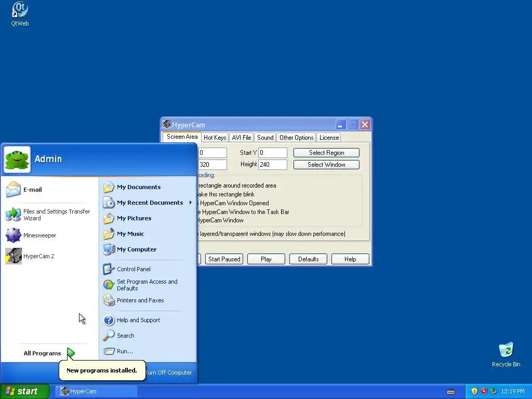The width and height of the screenshot is (532, 399).
Task: Click the Select Region button
Action: 326,153
